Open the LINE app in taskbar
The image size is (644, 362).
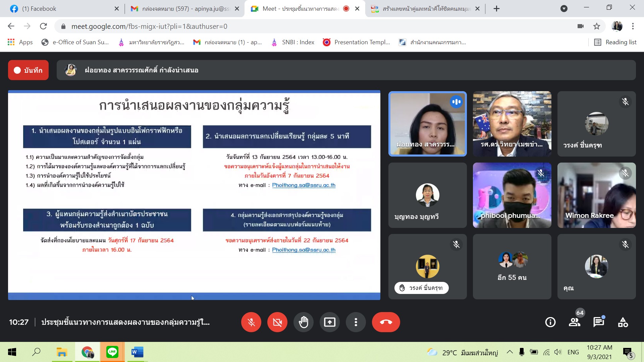(112, 352)
